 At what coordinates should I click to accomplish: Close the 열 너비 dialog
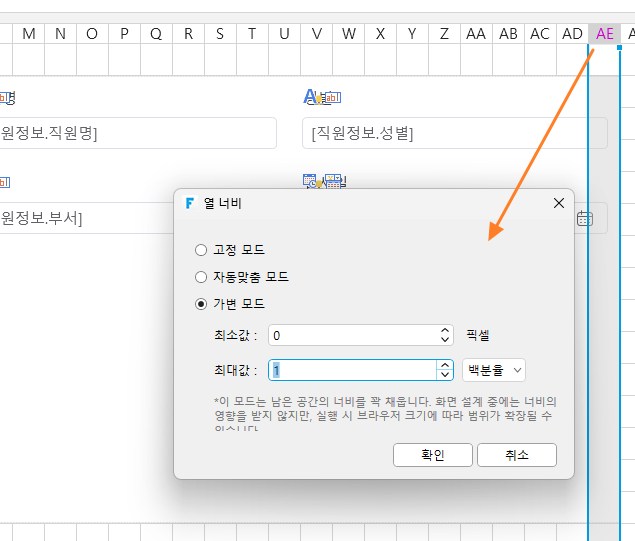[559, 203]
